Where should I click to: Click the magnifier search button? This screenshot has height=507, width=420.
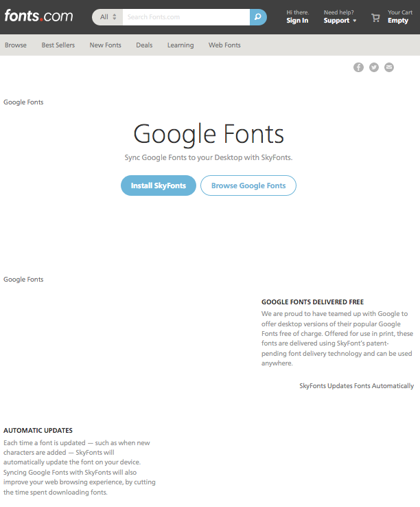pos(258,16)
